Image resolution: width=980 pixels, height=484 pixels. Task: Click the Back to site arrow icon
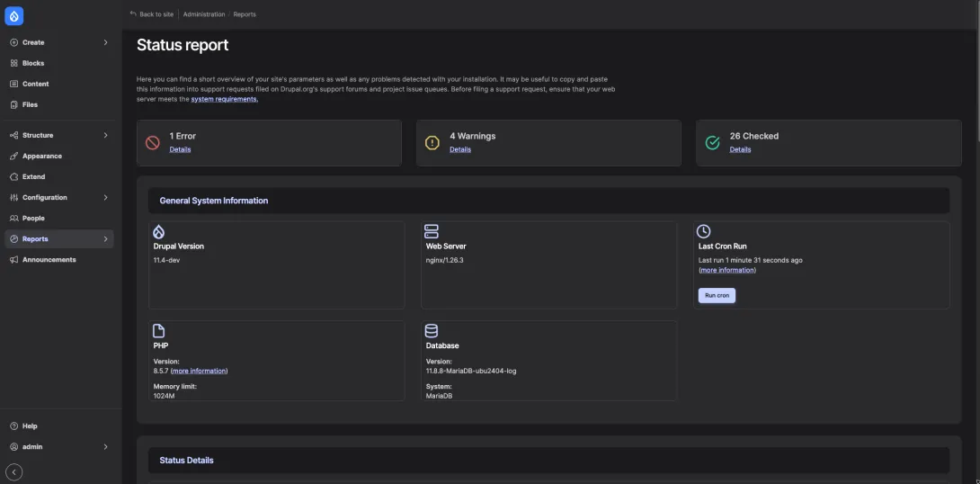coord(132,13)
